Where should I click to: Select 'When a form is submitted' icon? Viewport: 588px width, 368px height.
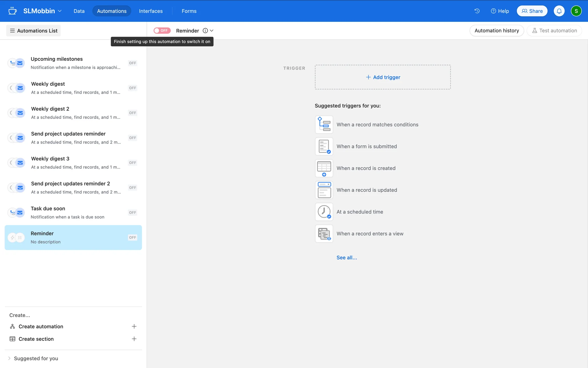click(324, 147)
